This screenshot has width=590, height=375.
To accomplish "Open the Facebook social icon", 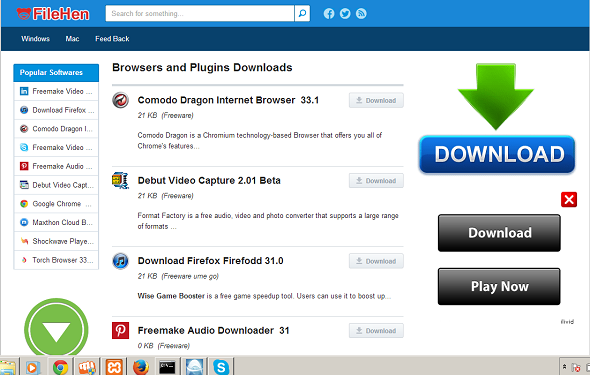I will click(329, 14).
